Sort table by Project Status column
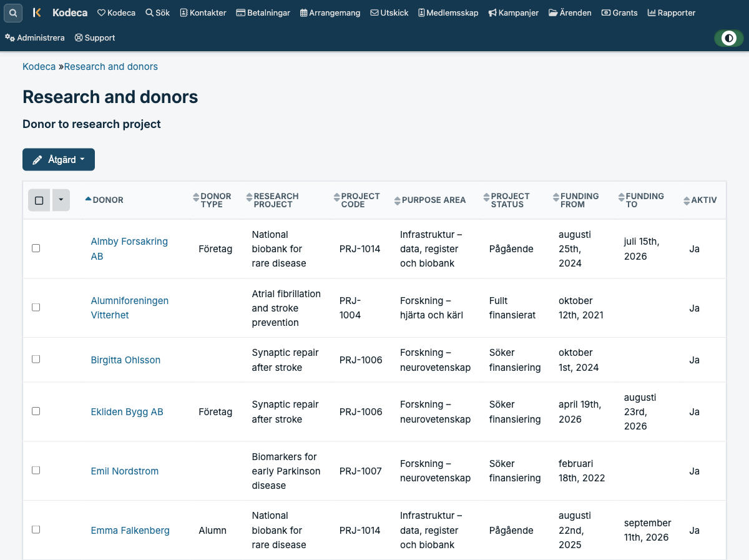Image resolution: width=749 pixels, height=560 pixels. pos(506,200)
